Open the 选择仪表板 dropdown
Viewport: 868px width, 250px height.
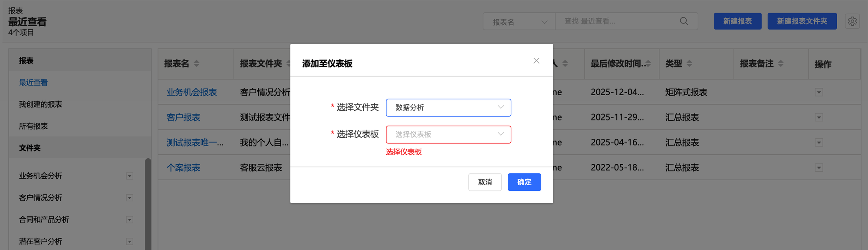tap(448, 134)
